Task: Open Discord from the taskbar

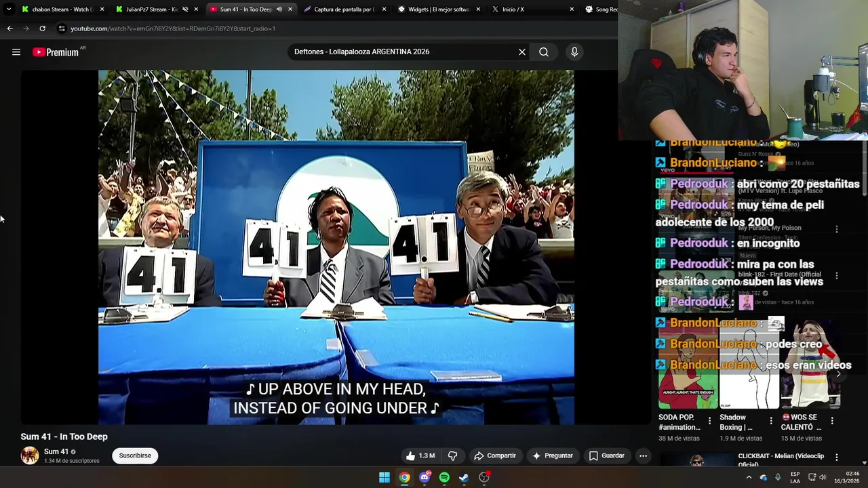Action: (x=425, y=477)
